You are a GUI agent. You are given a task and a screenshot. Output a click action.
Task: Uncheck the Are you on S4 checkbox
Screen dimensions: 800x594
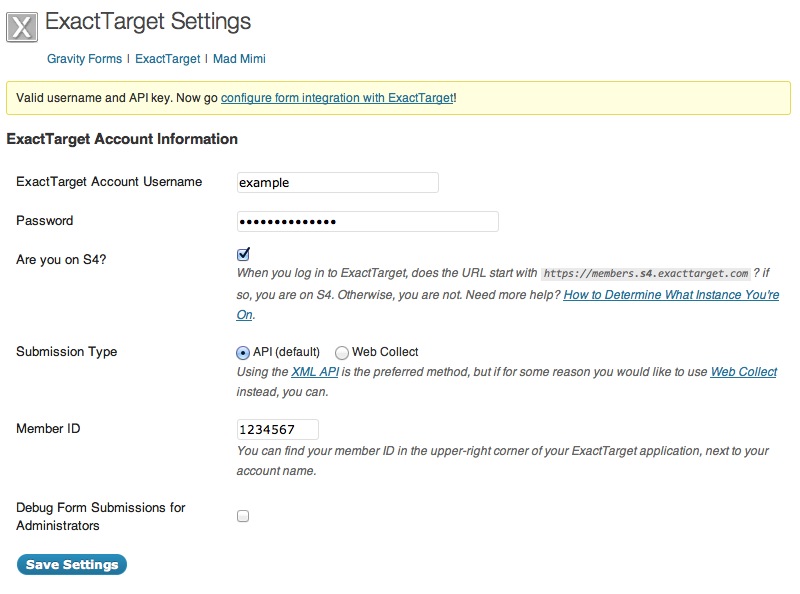[243, 254]
